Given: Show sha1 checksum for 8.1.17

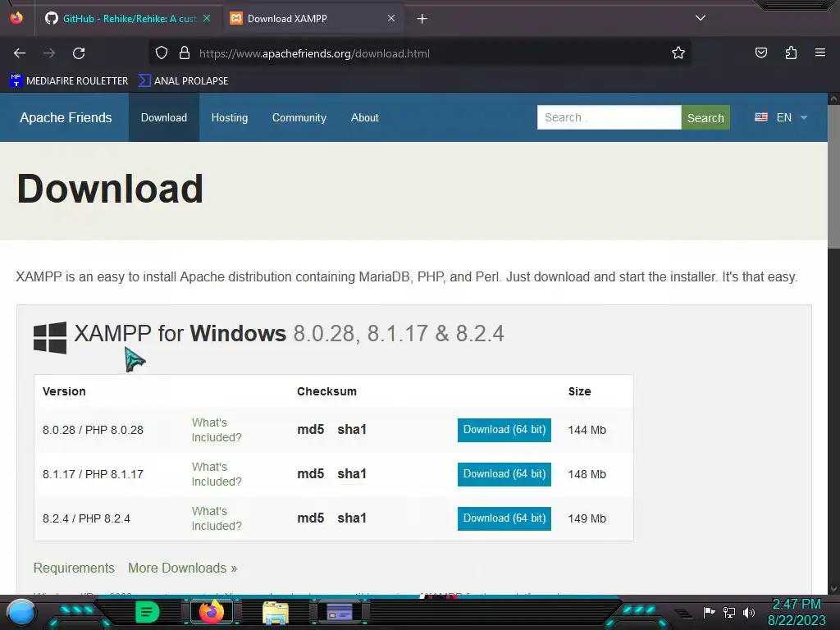Looking at the screenshot, I should pos(352,474).
